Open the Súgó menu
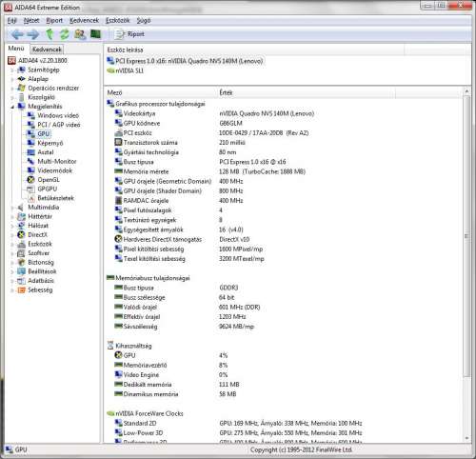476x459 pixels. tap(144, 21)
